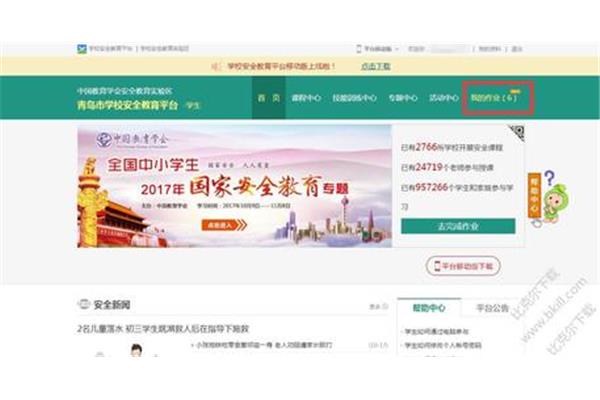
Task: Click the 平台移动版下载 button
Action: [x=463, y=266]
